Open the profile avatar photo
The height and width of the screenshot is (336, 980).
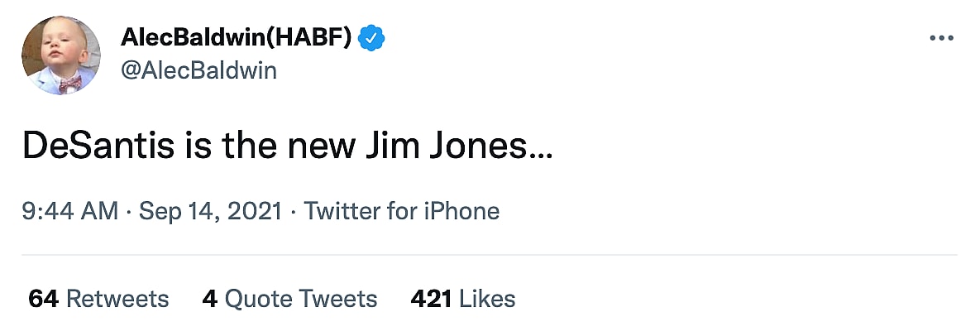[61, 55]
